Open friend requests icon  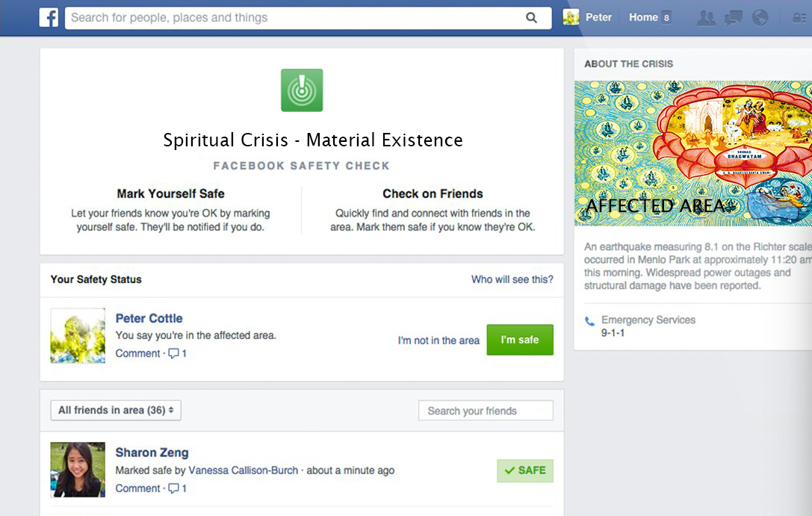pos(705,18)
